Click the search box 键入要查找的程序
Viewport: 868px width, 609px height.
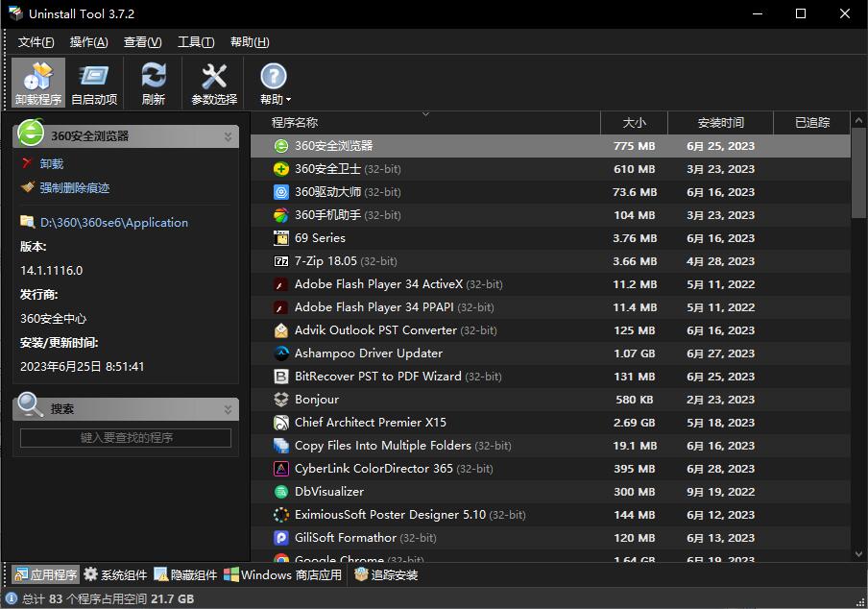click(x=126, y=438)
